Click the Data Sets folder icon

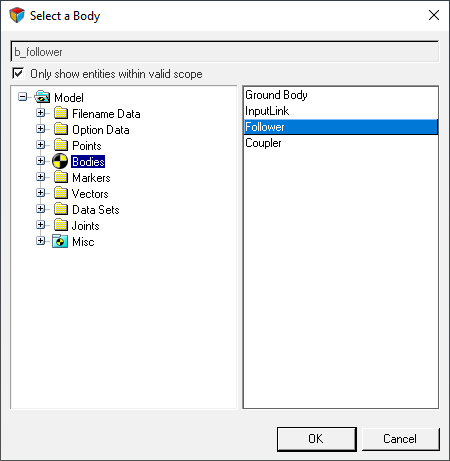(61, 209)
